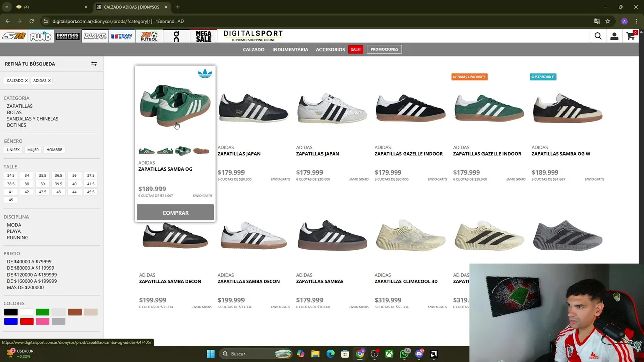The width and height of the screenshot is (644, 362).
Task: Open File Explorer from the taskbar
Action: [315, 354]
